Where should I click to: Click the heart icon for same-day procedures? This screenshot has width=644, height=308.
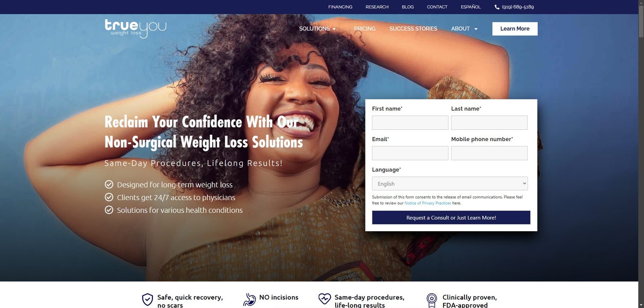[324, 298]
